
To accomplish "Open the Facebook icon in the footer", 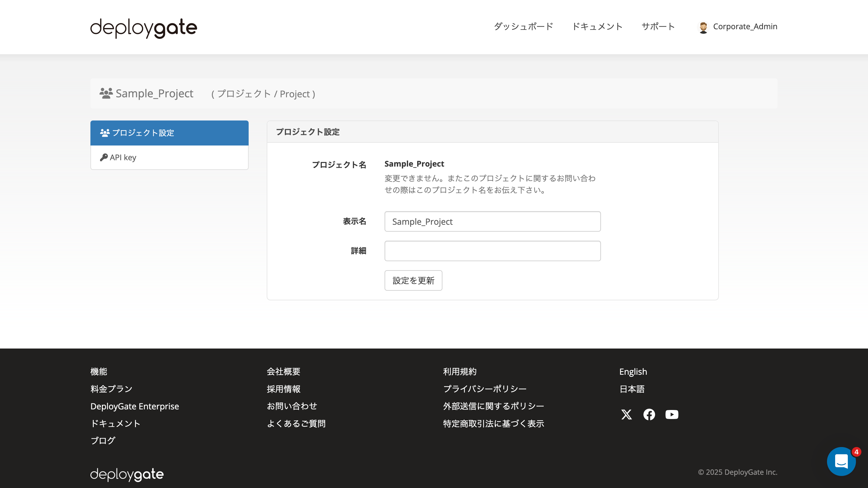I will click(649, 414).
